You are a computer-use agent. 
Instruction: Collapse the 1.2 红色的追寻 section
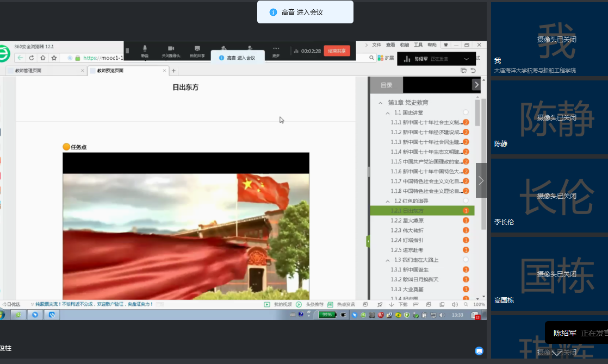tap(388, 201)
